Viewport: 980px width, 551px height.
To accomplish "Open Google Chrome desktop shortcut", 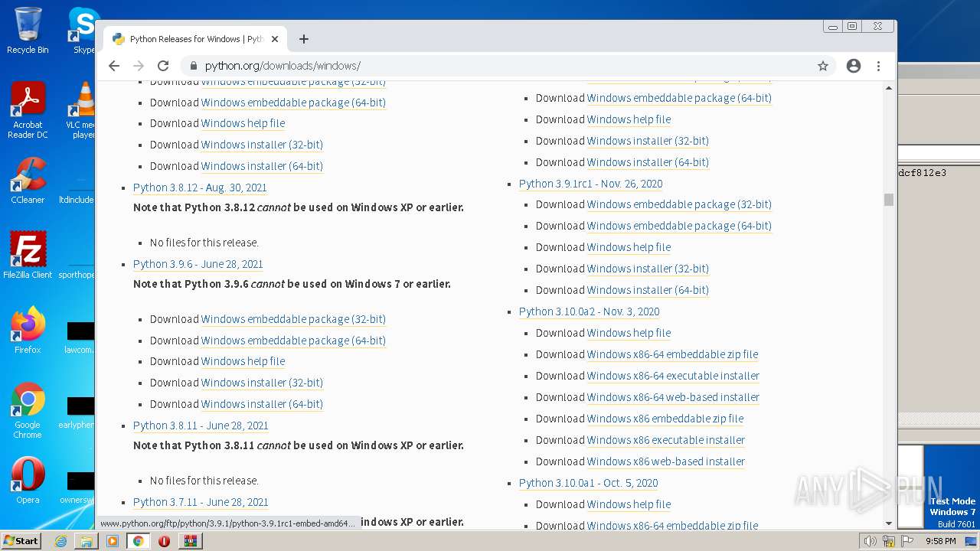I will [28, 411].
